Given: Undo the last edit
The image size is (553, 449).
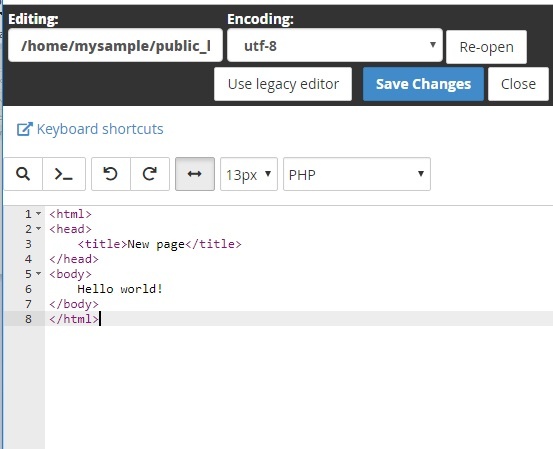Looking at the screenshot, I should pos(111,174).
